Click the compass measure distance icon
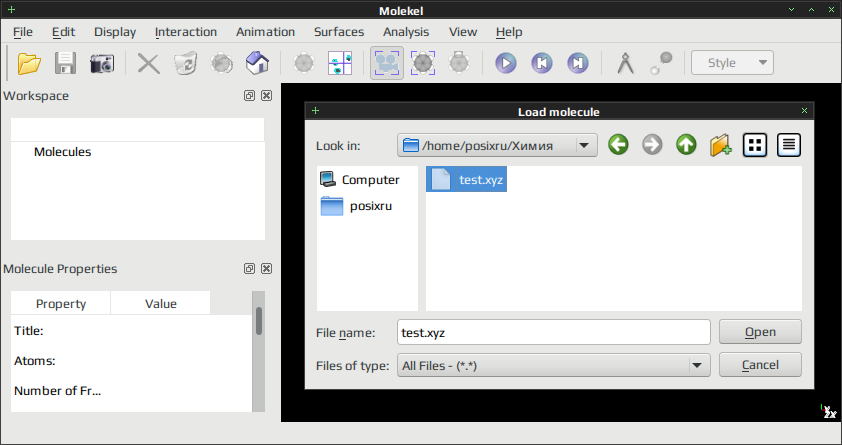This screenshot has width=842, height=445. pos(626,63)
